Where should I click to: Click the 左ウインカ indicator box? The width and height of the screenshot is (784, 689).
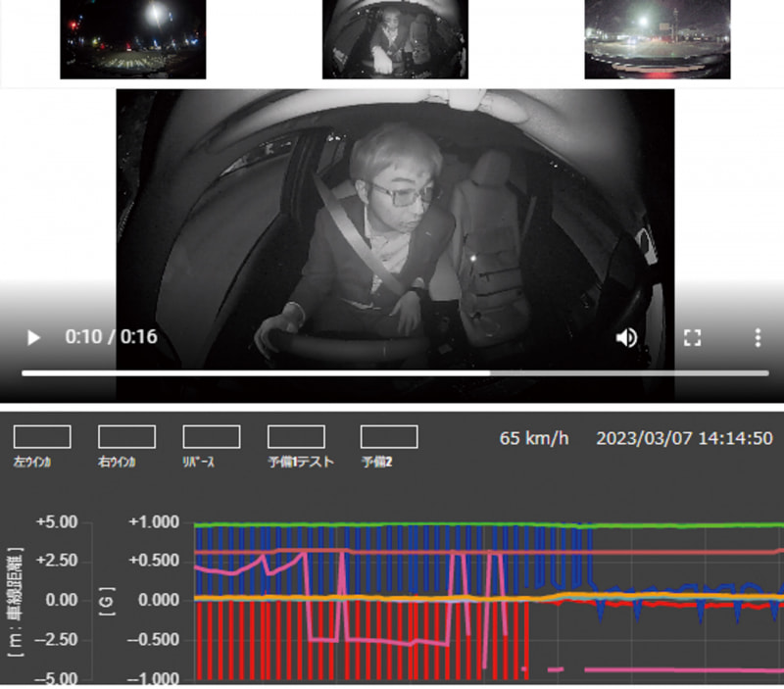point(42,436)
